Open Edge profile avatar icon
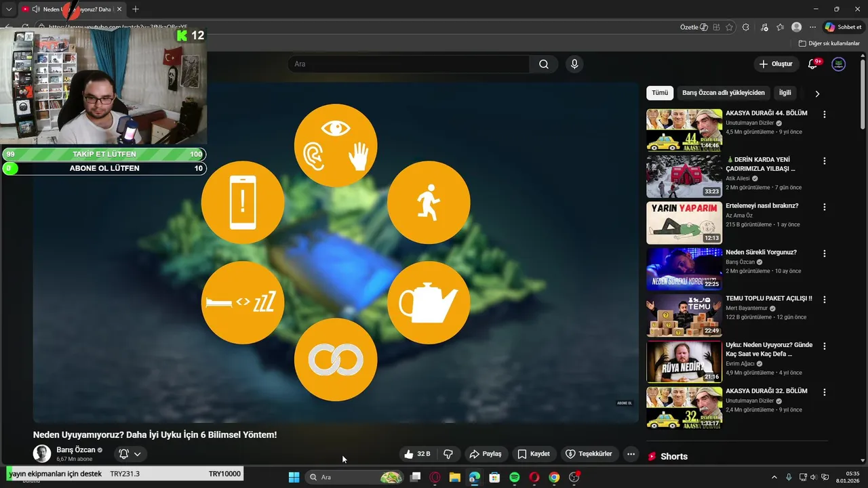Screen dimensions: 868x488 click(797, 27)
